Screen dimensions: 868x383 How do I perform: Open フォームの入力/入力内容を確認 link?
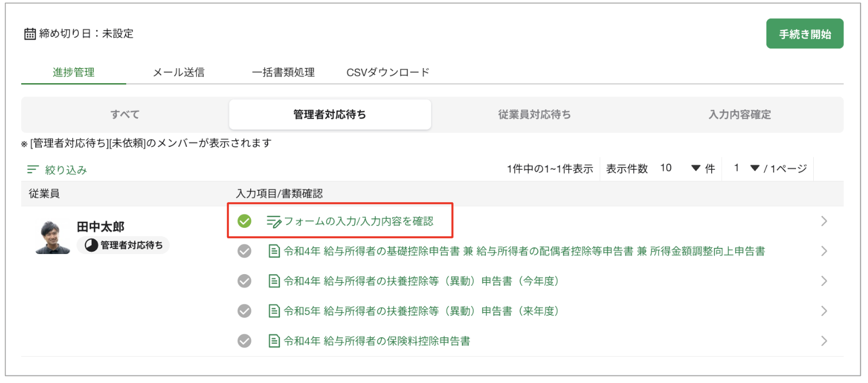tap(359, 222)
